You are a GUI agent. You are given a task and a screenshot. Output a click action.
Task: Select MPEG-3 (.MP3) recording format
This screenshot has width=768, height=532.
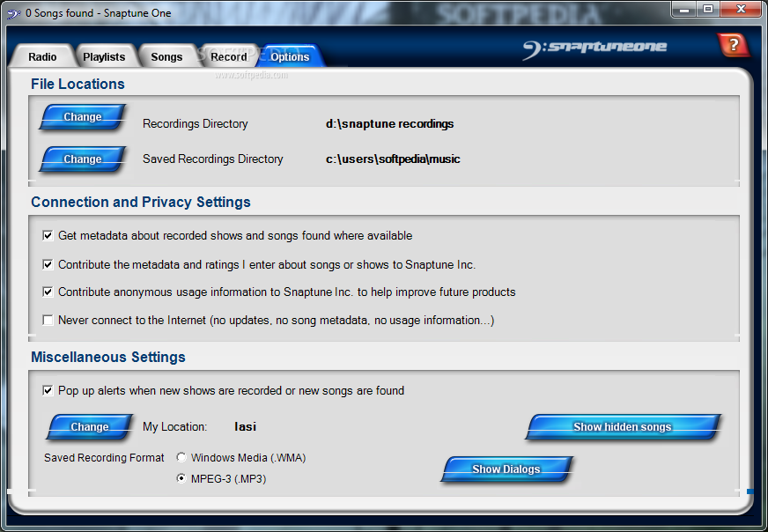[181, 478]
